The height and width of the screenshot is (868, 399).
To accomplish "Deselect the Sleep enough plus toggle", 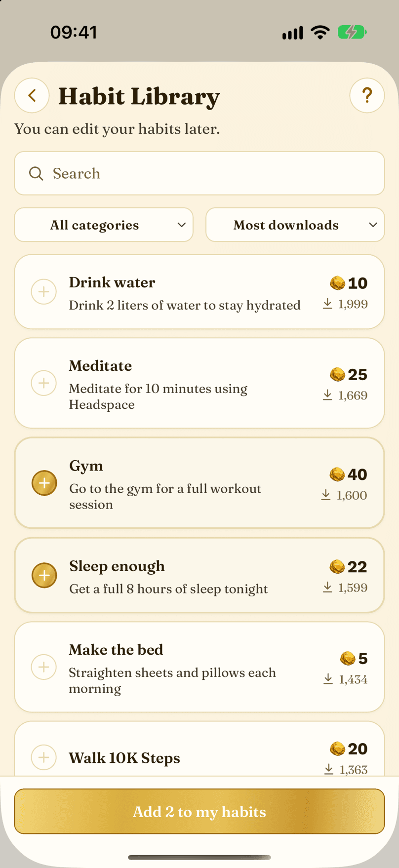I will [44, 575].
